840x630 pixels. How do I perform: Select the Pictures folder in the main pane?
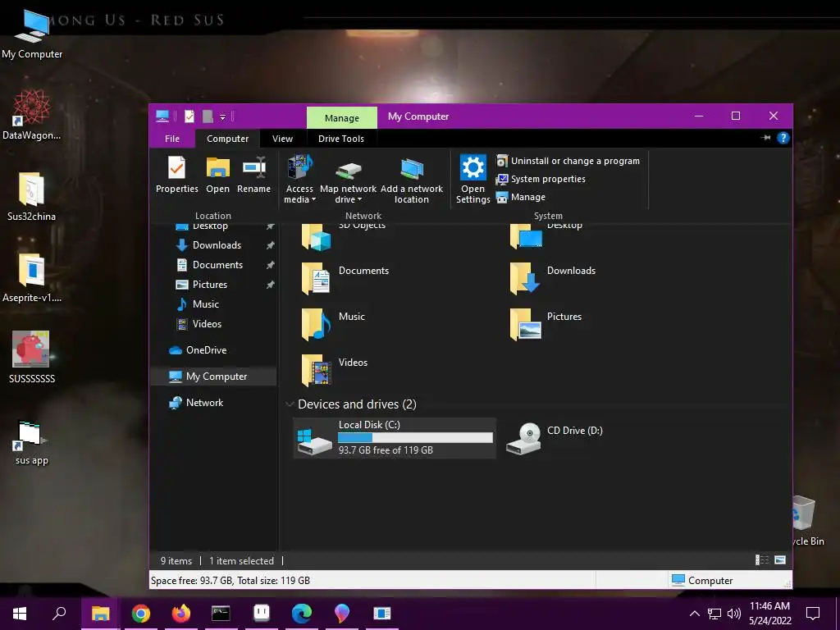coord(546,324)
